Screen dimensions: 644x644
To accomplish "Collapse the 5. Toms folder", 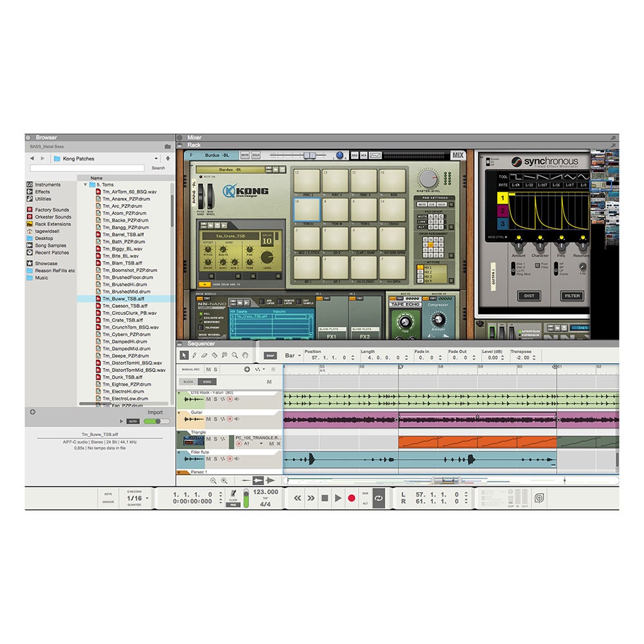I will 86,185.
